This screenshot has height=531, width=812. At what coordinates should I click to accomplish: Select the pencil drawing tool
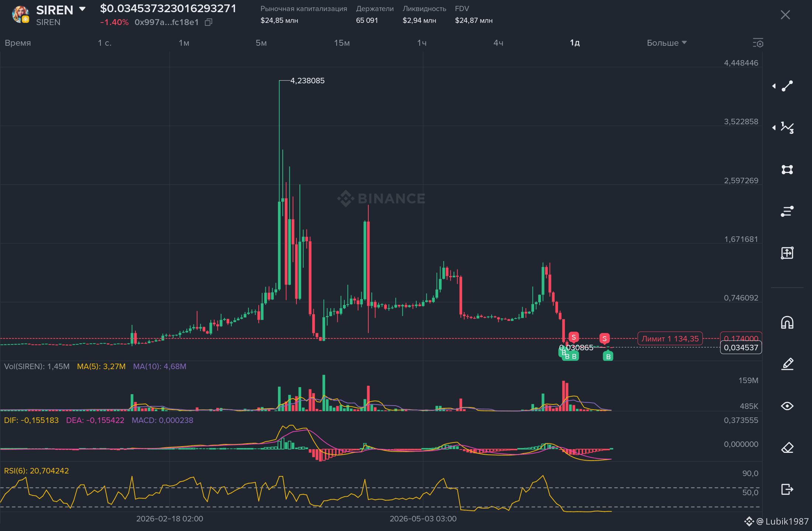pyautogui.click(x=787, y=364)
